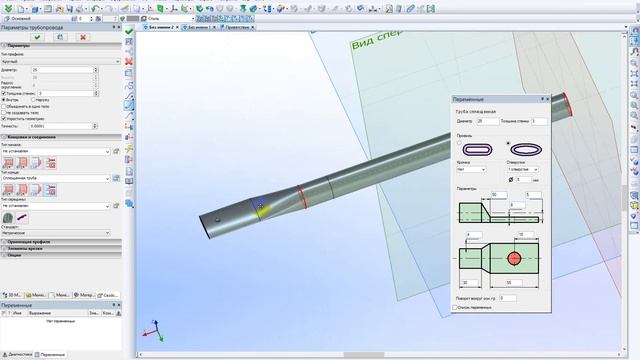Toggle the wall thickness (Толщина стенок) checkbox
The height and width of the screenshot is (360, 640).
(4, 93)
